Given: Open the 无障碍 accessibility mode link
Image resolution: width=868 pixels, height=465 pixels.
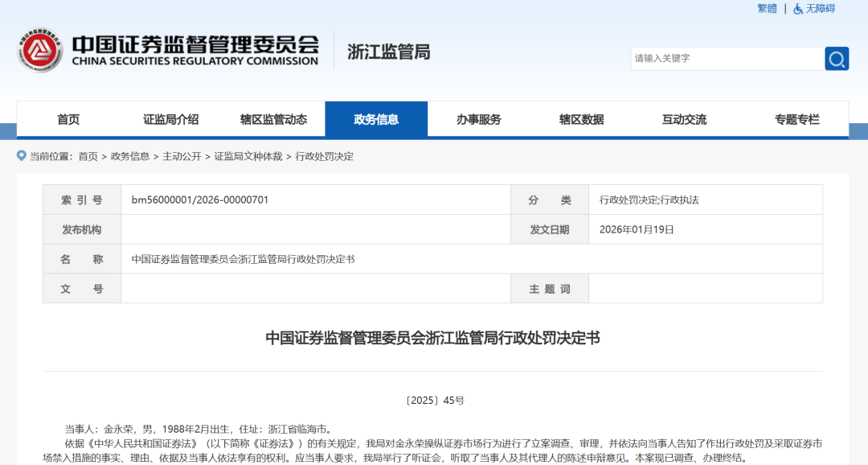Looking at the screenshot, I should (x=820, y=9).
